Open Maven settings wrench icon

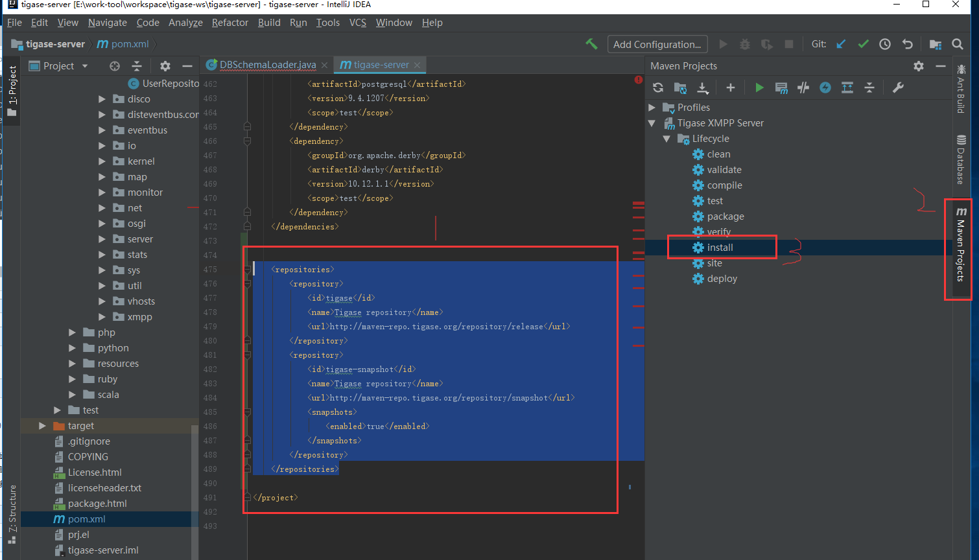[x=898, y=87]
